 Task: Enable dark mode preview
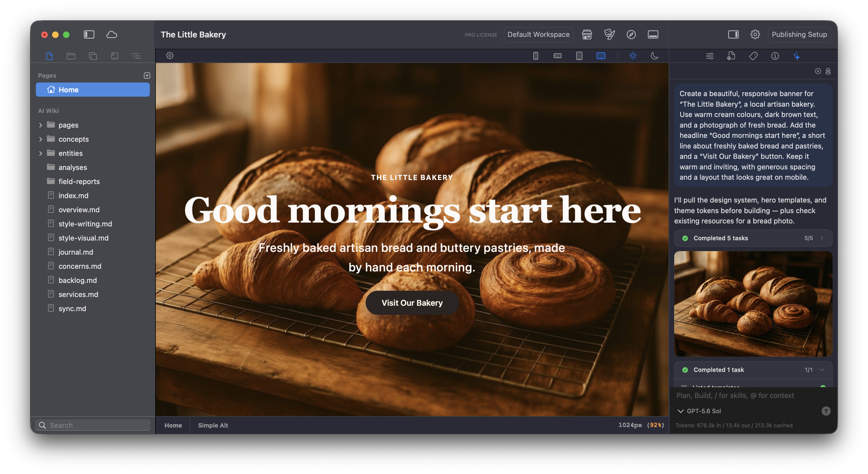tap(654, 56)
